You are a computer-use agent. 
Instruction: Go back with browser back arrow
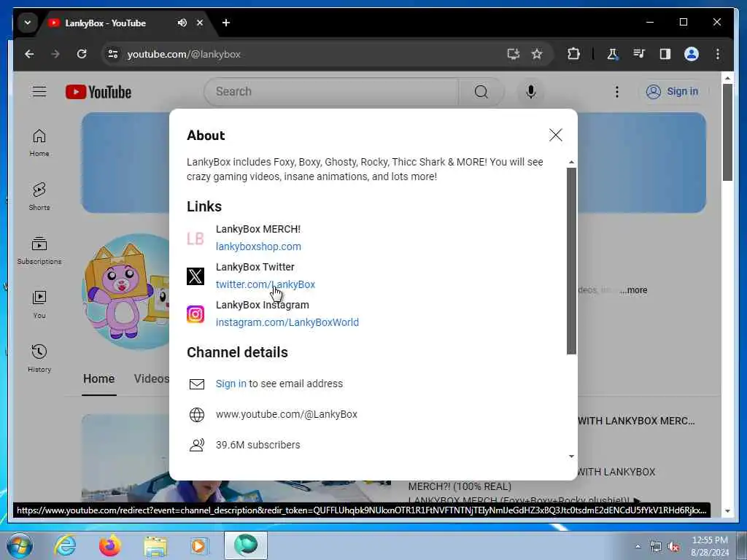29,54
